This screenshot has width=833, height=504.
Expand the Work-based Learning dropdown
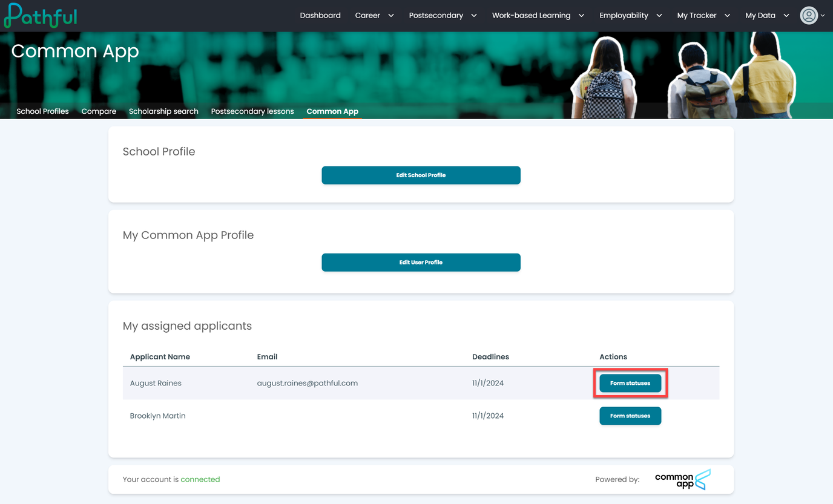pyautogui.click(x=538, y=16)
